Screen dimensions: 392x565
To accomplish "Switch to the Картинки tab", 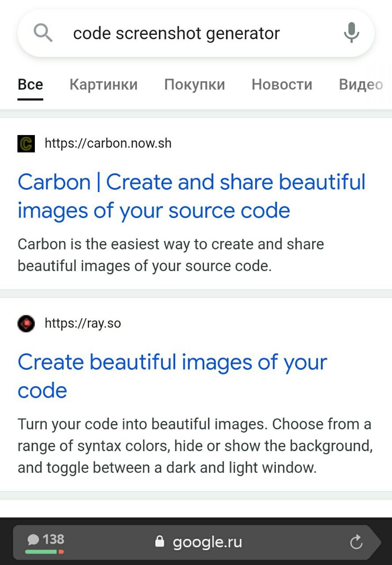I will click(104, 84).
